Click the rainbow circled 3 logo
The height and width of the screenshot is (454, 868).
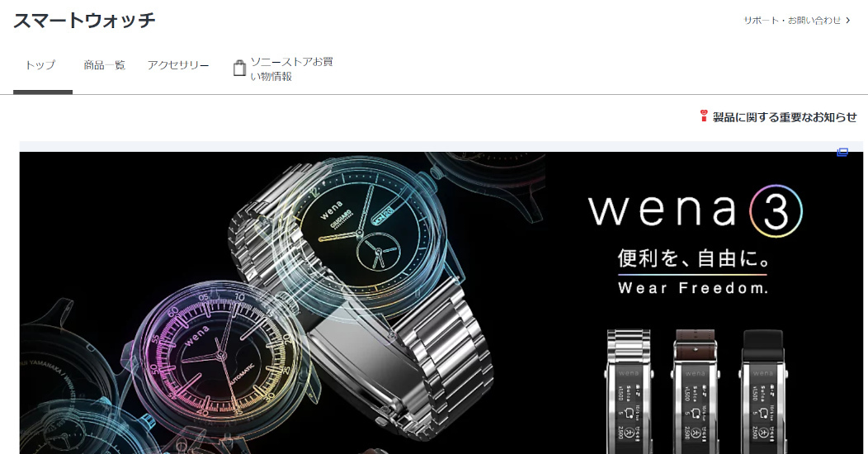tap(776, 211)
